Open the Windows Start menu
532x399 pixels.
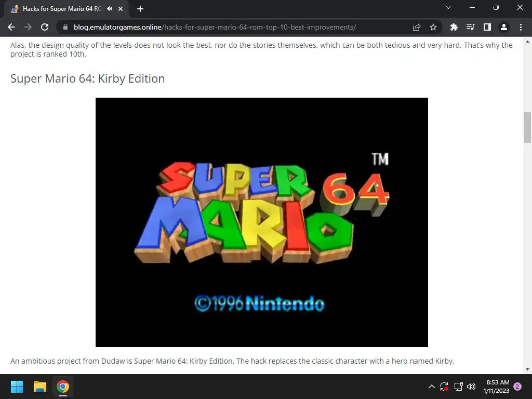[17, 387]
